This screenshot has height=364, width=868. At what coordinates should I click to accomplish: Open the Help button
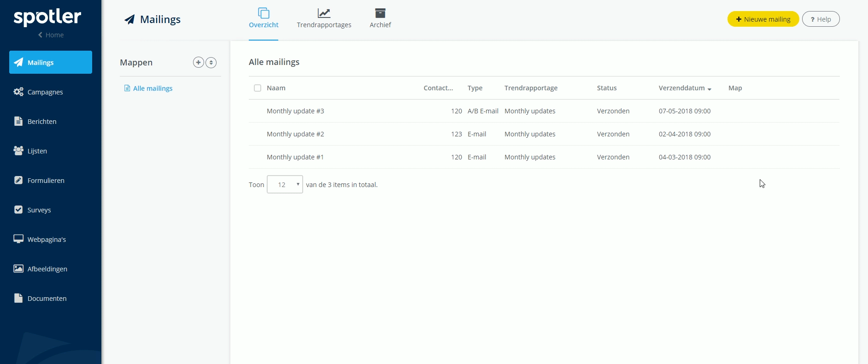pos(821,19)
